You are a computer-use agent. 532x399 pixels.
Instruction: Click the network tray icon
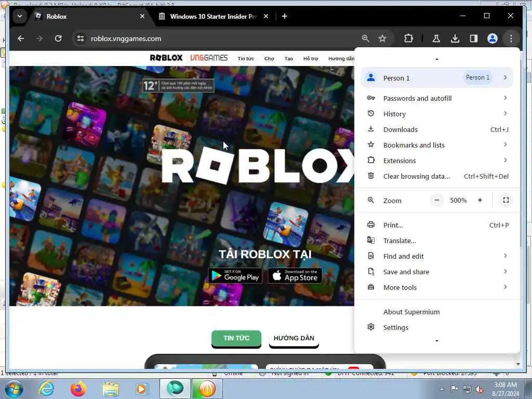[467, 389]
